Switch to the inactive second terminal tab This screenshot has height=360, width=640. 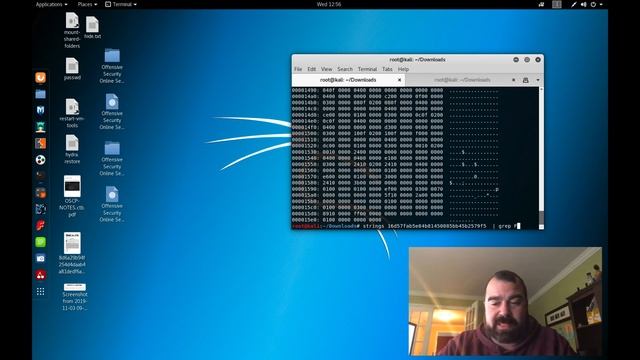462,80
